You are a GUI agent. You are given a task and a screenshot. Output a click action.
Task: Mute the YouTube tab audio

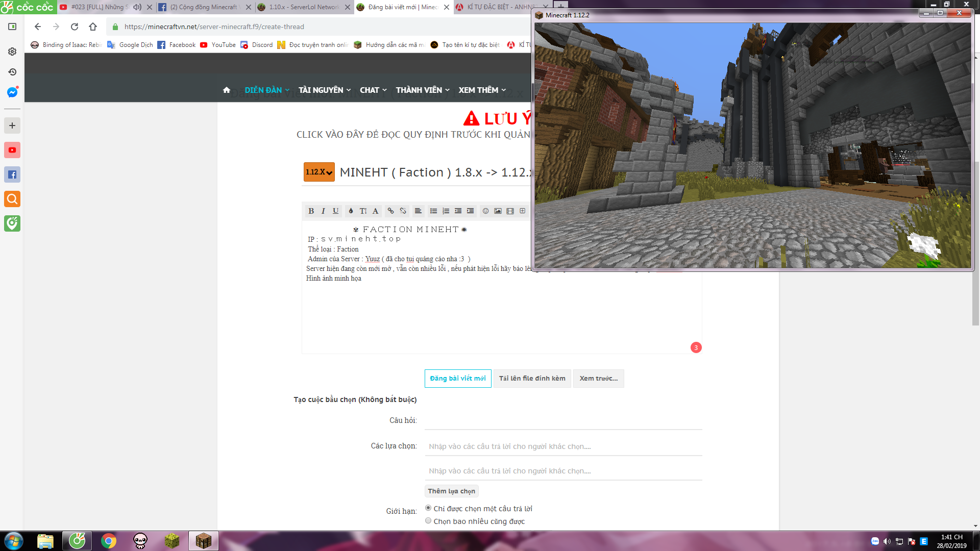point(137,7)
